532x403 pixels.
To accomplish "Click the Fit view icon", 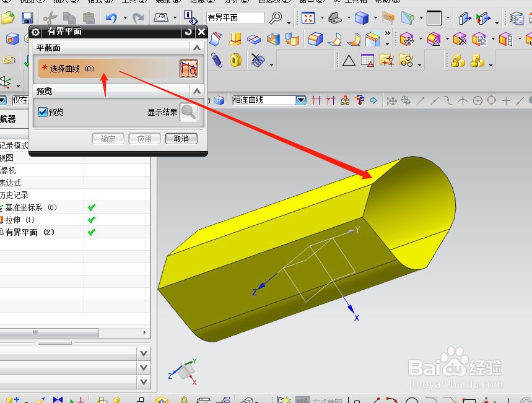I will [x=308, y=17].
